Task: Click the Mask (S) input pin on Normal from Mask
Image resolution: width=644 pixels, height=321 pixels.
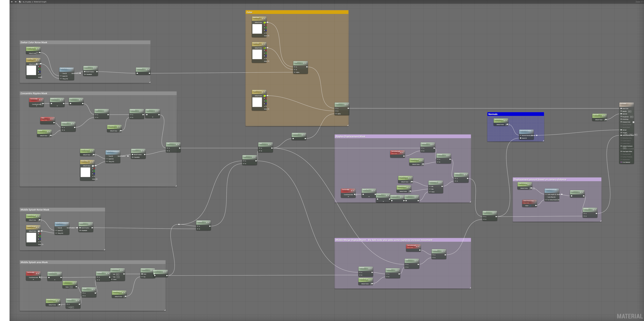Action: 521,138
